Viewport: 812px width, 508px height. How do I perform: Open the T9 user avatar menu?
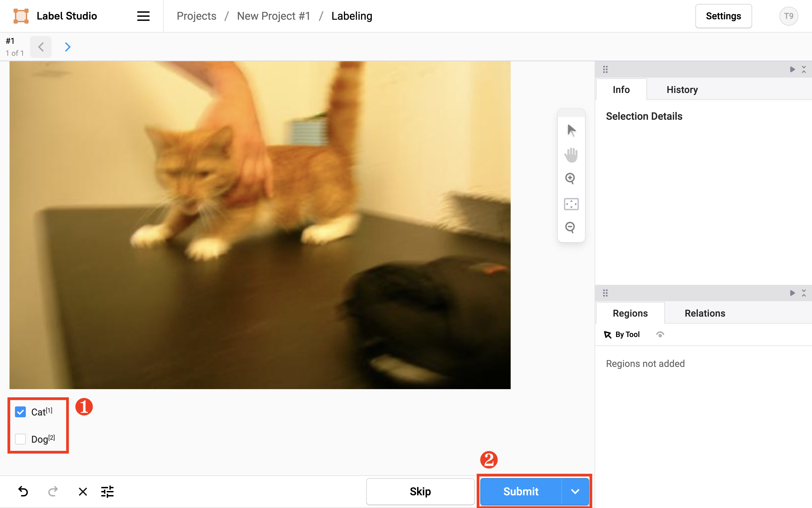point(788,16)
